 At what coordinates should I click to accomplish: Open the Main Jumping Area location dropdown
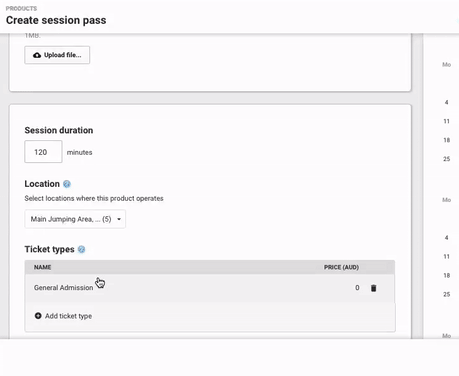pos(75,219)
